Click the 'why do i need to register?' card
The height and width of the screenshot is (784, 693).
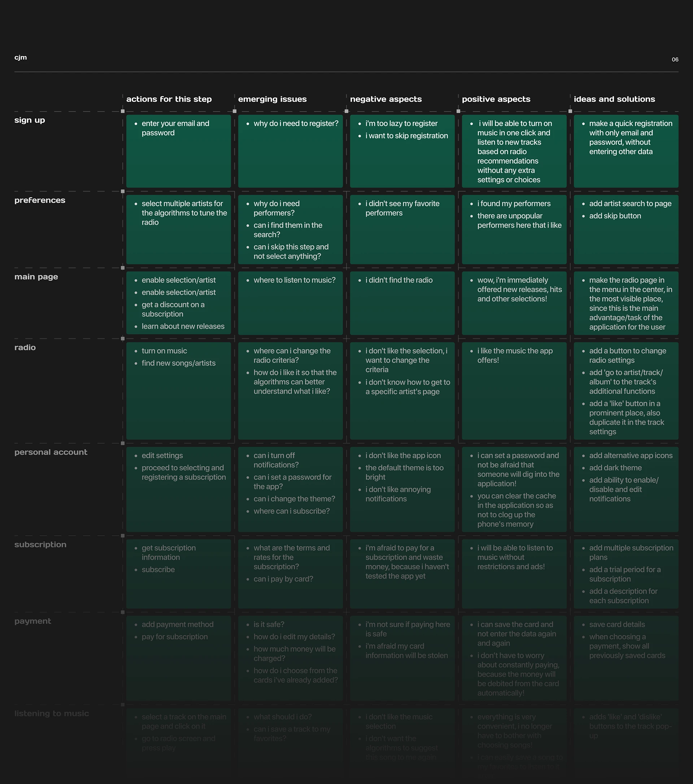[290, 151]
